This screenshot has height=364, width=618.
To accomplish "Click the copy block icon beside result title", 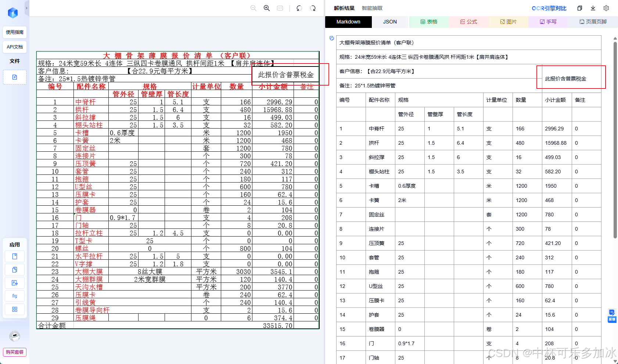I will 331,38.
